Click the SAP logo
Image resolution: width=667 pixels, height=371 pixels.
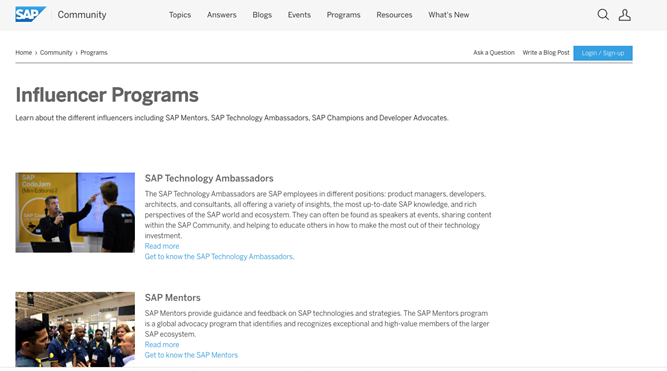[x=30, y=14]
